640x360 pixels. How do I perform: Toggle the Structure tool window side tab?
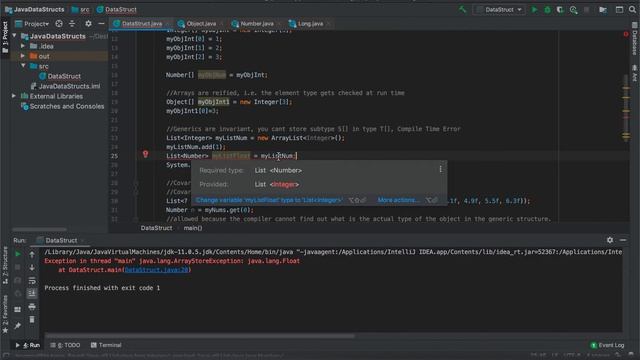[5, 265]
